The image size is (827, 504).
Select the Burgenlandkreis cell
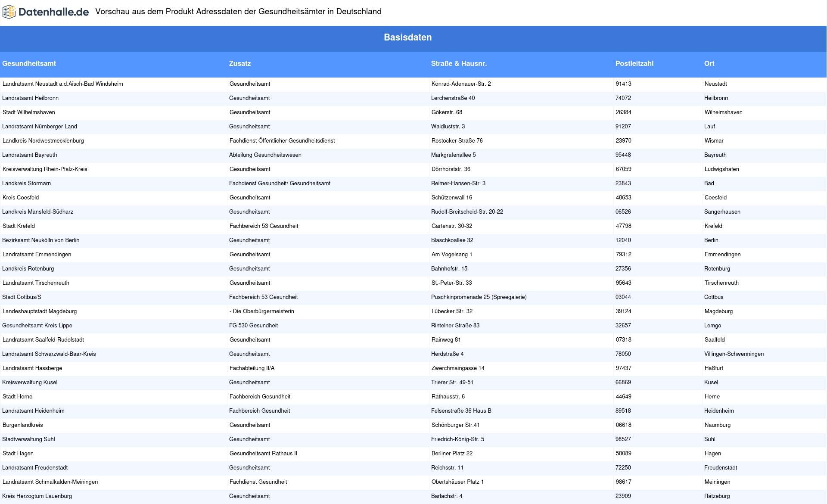(23, 425)
